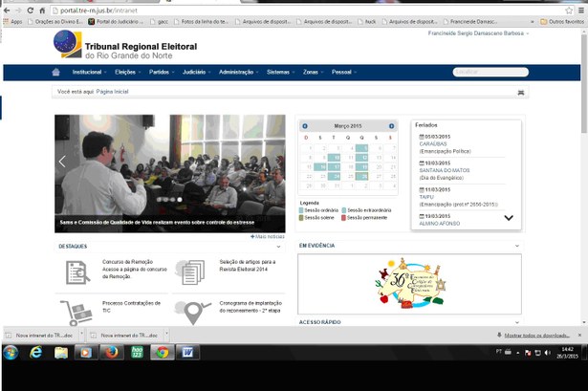
Task: Switch to Word from the taskbar
Action: [187, 353]
